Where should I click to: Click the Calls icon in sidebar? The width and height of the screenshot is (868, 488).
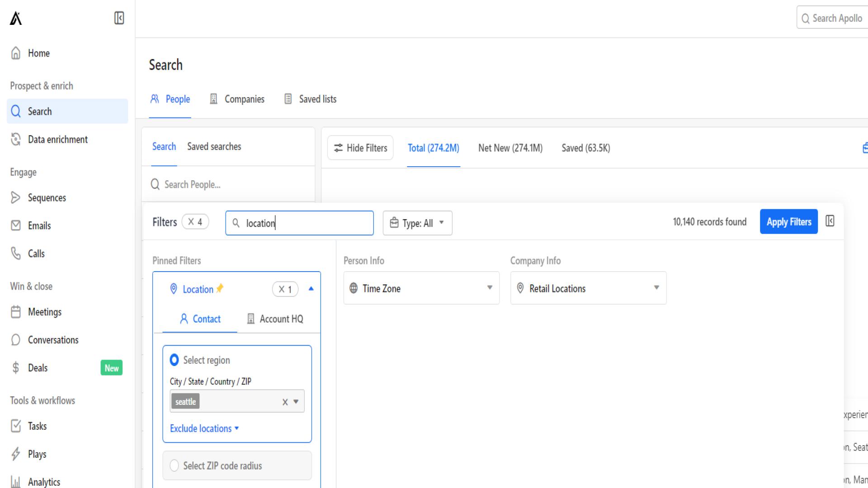(16, 253)
